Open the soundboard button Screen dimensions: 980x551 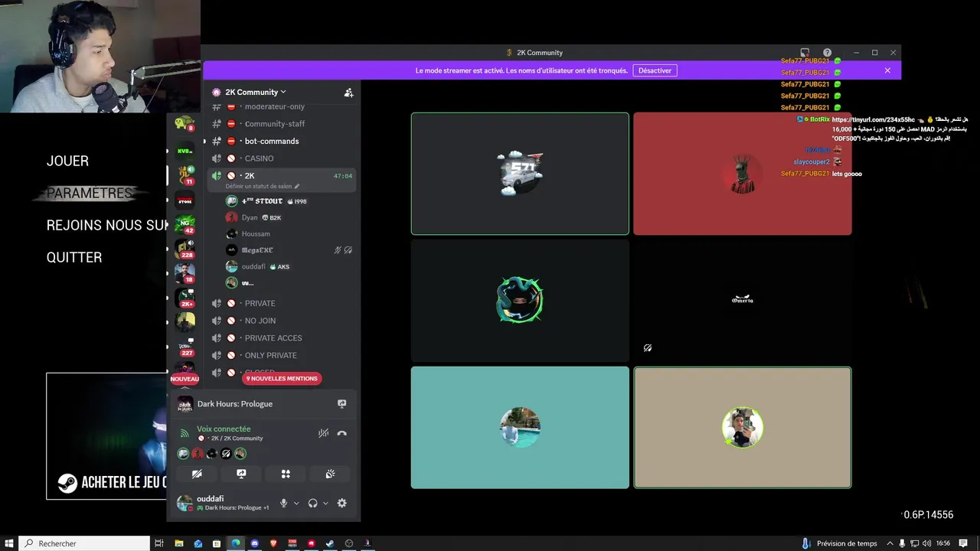click(x=330, y=474)
